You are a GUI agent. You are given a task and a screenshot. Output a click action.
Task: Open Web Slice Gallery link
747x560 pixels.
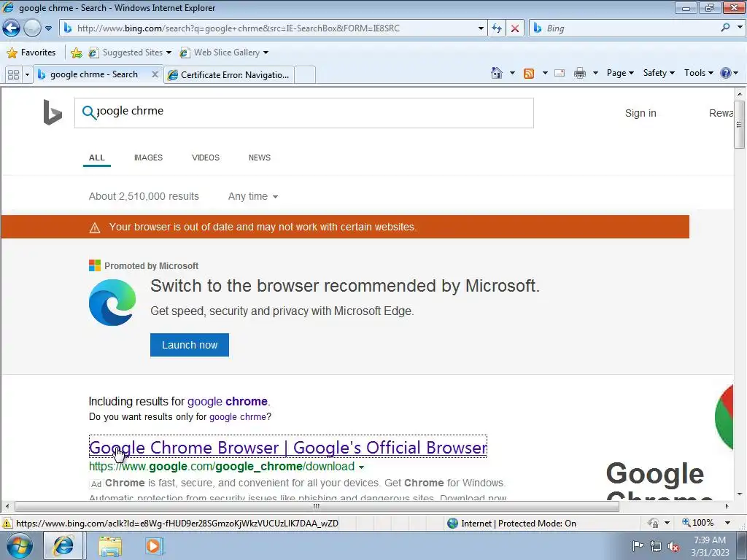click(x=224, y=52)
